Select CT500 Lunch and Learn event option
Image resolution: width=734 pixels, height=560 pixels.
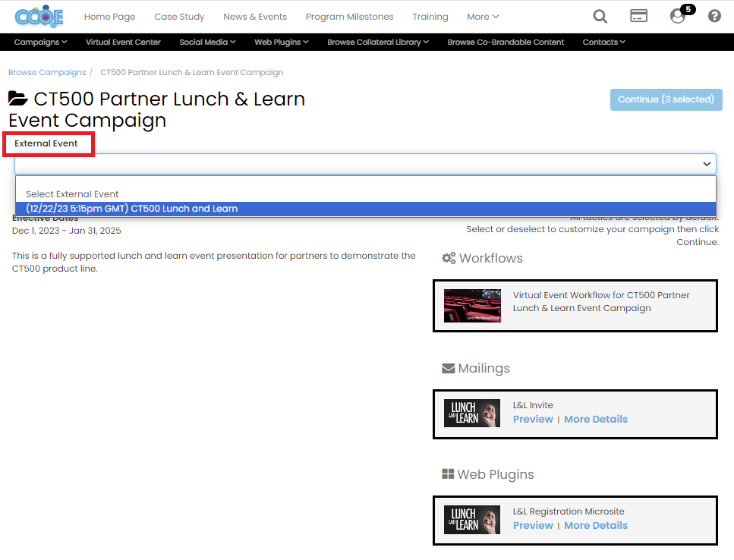[365, 209]
